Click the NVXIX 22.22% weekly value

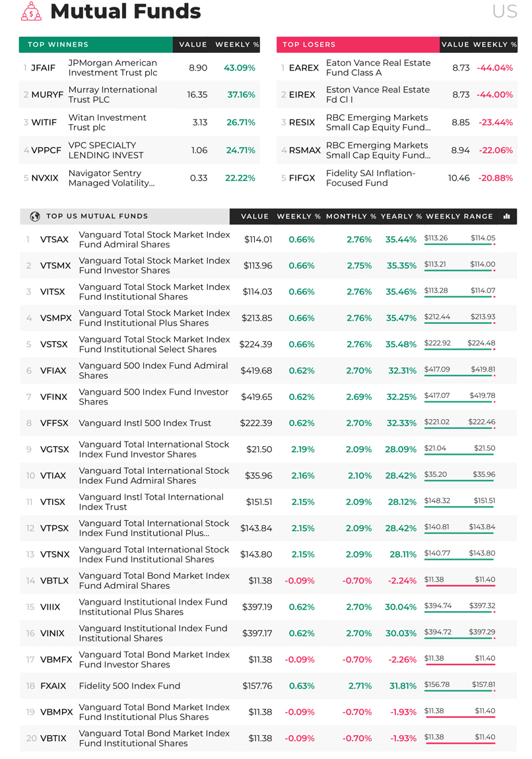(x=240, y=178)
